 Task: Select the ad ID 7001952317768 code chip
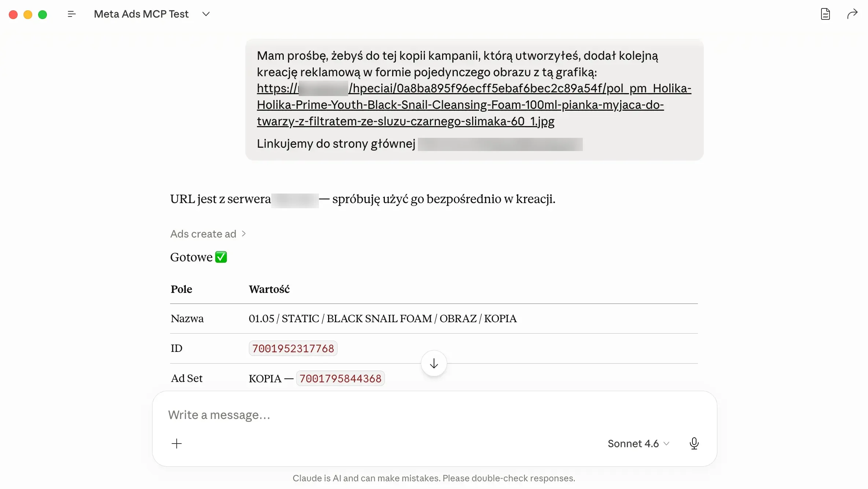point(293,348)
